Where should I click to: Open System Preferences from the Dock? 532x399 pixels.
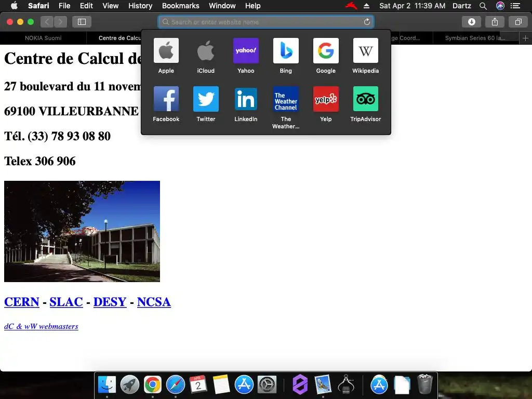[267, 385]
